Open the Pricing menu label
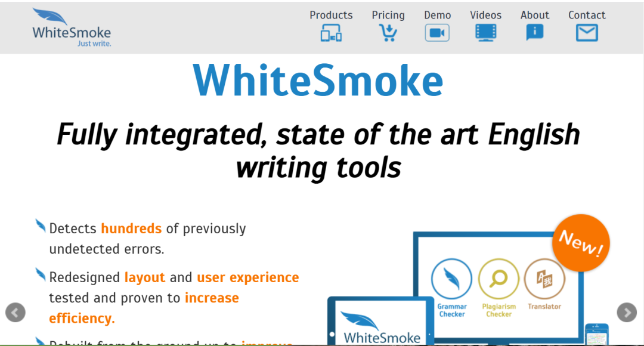Viewport: 644px width, 346px height. [x=388, y=15]
